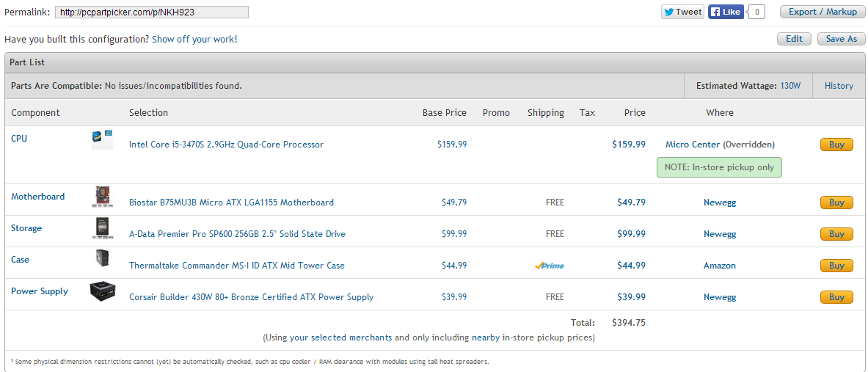Screen dimensions: 868x372
Task: Click the In-store pickup only note
Action: tap(719, 167)
